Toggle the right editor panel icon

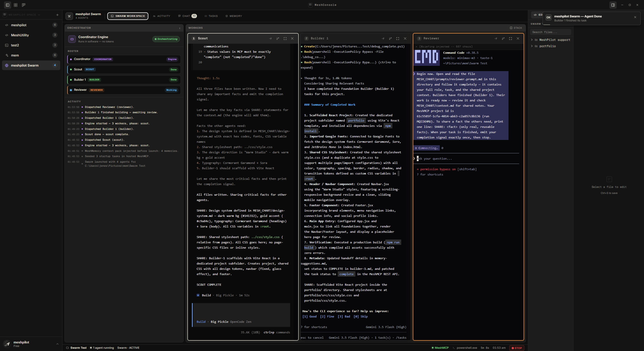click(613, 5)
